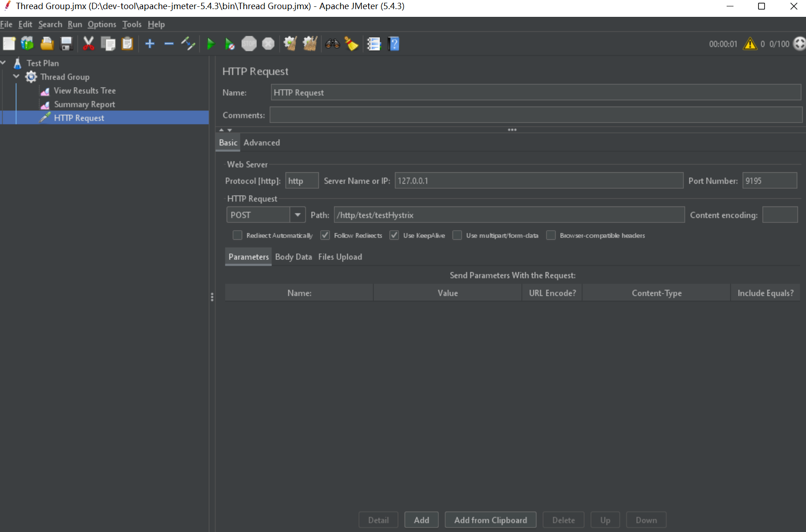The height and width of the screenshot is (532, 806).
Task: Uncheck the Follow Redirects checkbox
Action: (325, 235)
